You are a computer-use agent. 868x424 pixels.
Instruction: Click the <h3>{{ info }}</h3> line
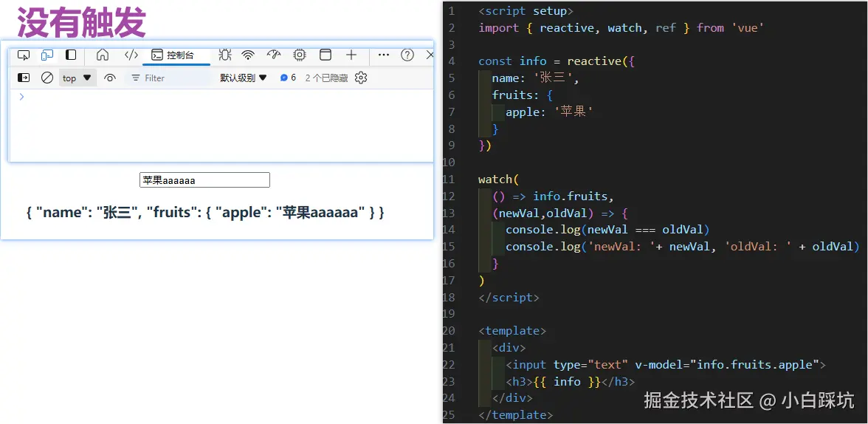tap(570, 381)
